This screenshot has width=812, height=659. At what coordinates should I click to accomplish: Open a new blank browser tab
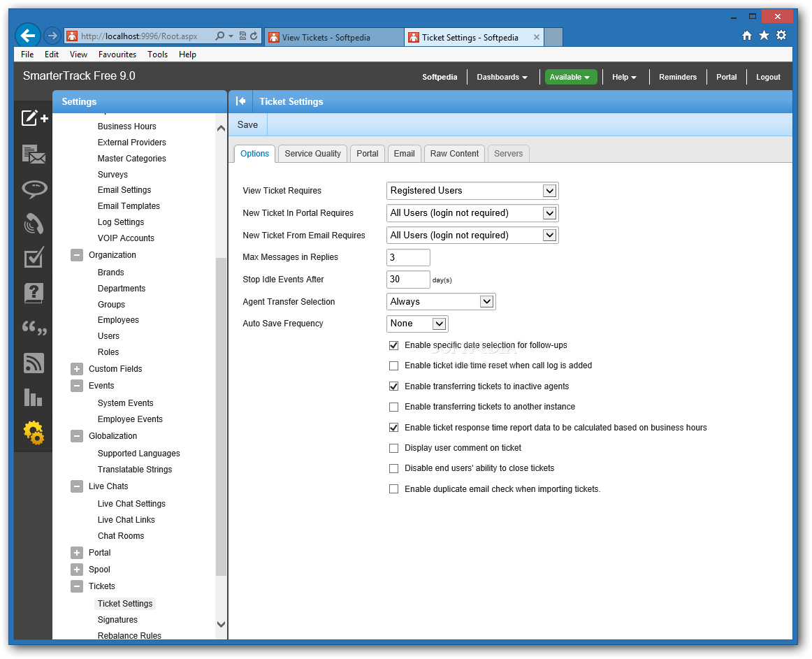coord(553,37)
